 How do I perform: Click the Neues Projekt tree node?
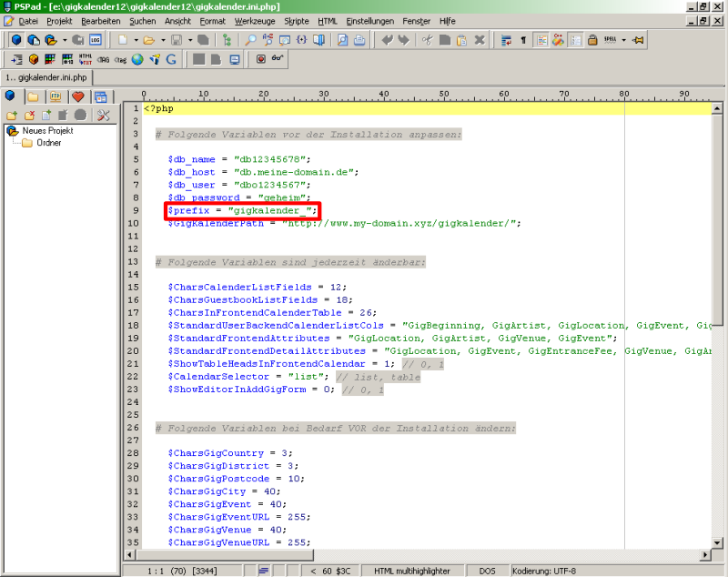tap(47, 130)
